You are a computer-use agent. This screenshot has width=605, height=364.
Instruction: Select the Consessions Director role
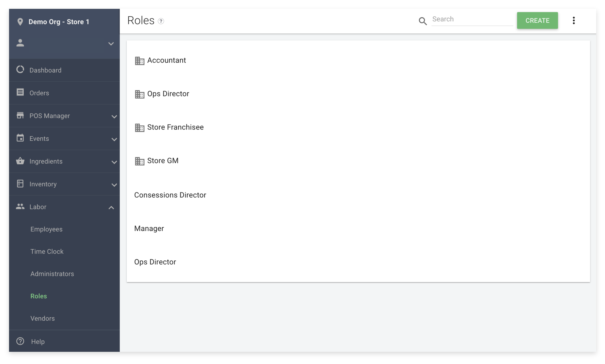(x=170, y=195)
